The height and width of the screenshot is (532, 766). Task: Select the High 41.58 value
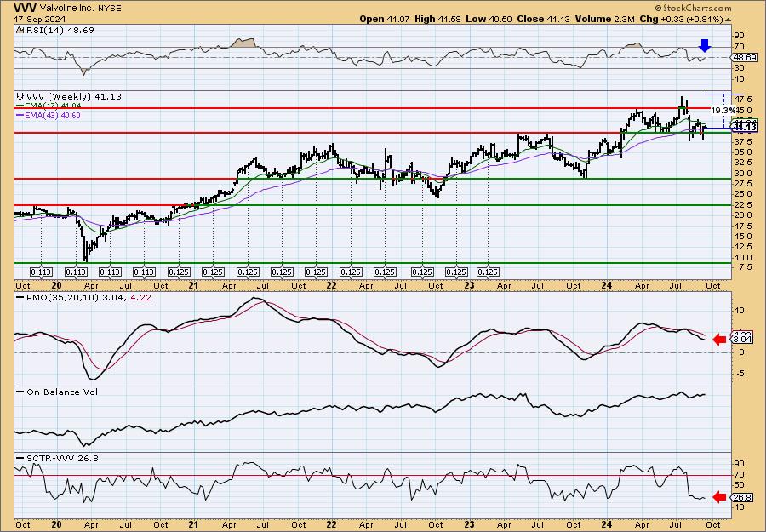pyautogui.click(x=437, y=19)
